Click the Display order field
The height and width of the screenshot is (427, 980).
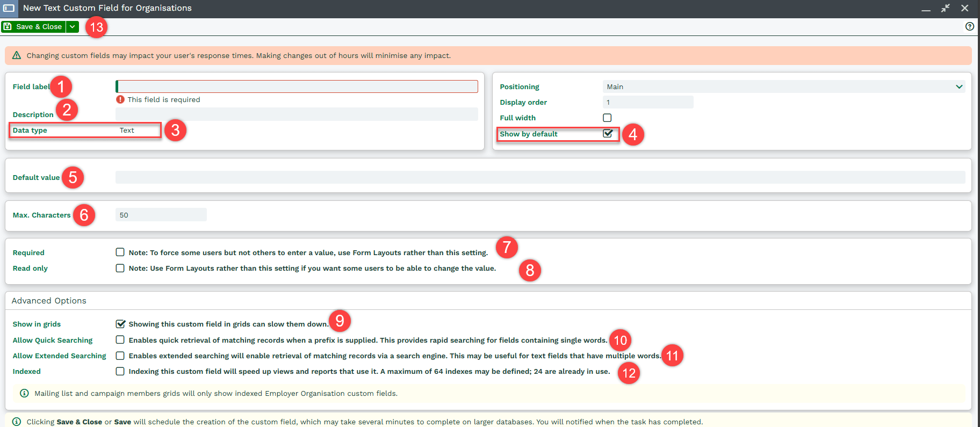point(647,102)
